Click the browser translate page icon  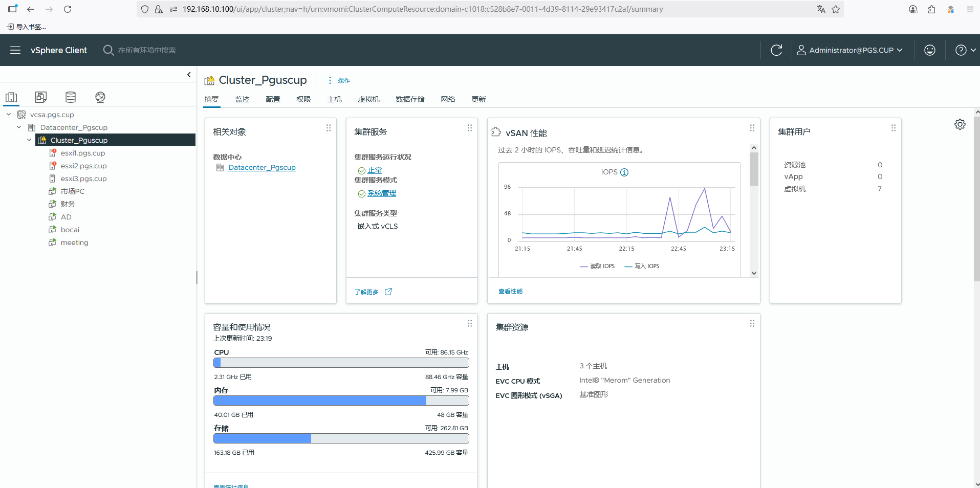tap(821, 9)
